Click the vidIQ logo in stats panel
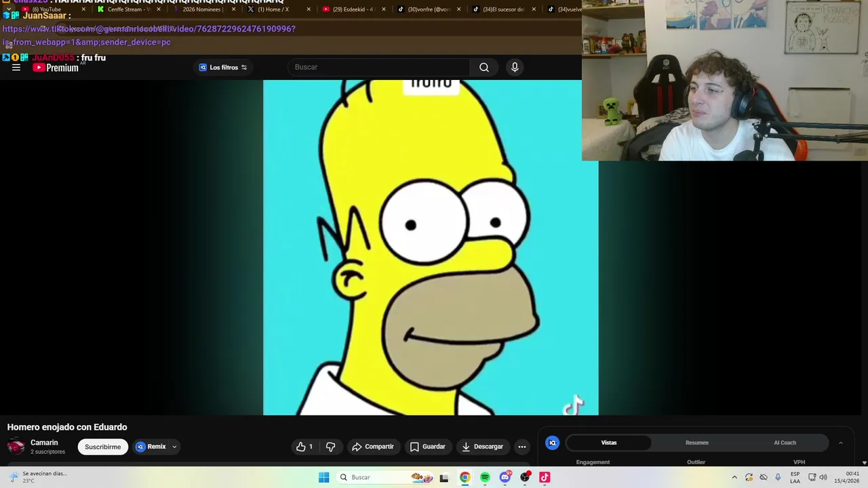The image size is (868, 488). [x=553, y=443]
